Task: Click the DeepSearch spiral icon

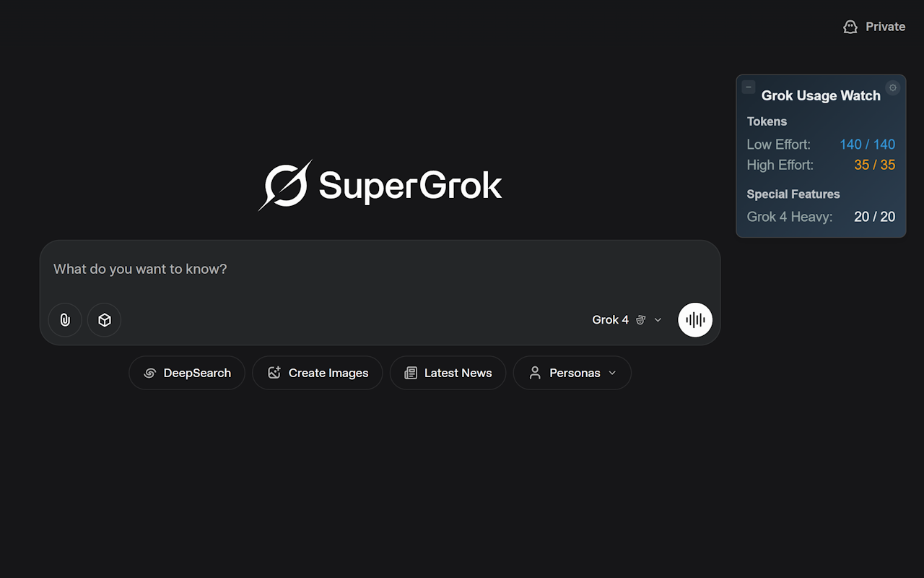Action: [x=149, y=373]
